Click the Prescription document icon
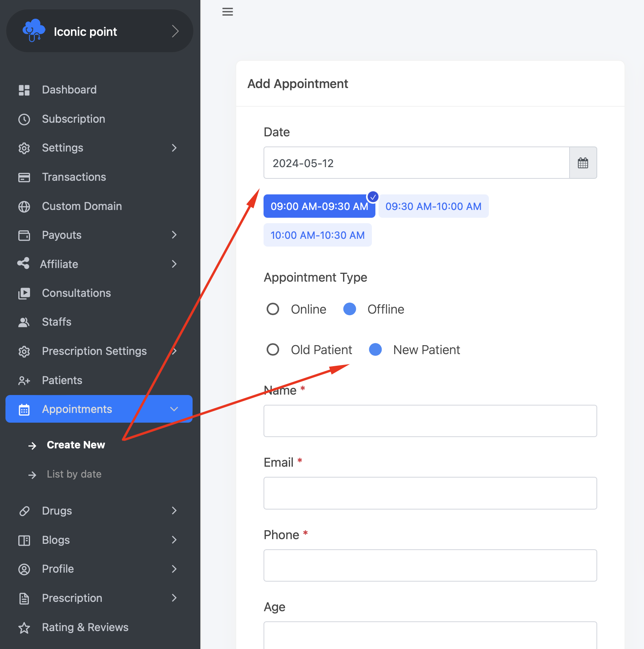 (24, 598)
